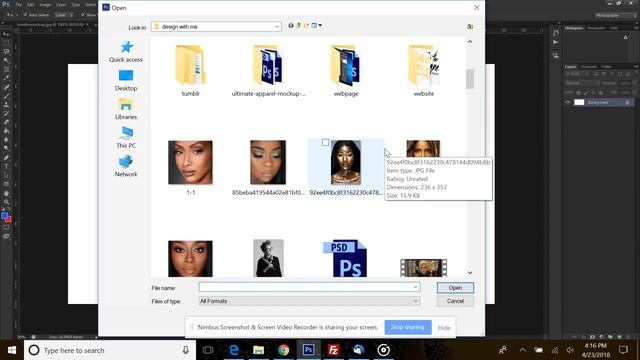
Task: Click the up-one-level folder icon
Action: click(298, 26)
